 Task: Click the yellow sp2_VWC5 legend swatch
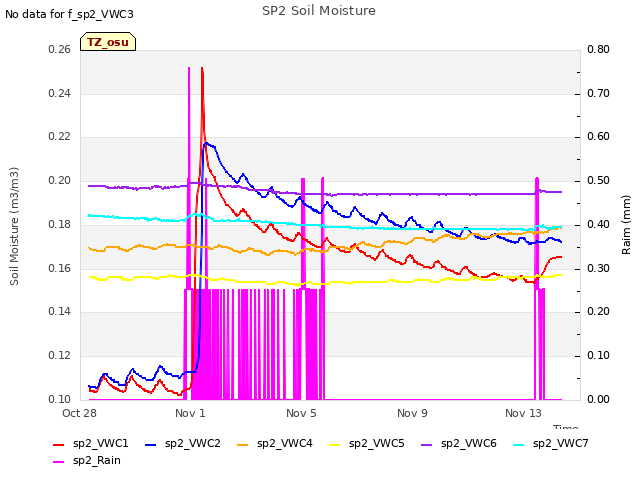click(x=335, y=445)
